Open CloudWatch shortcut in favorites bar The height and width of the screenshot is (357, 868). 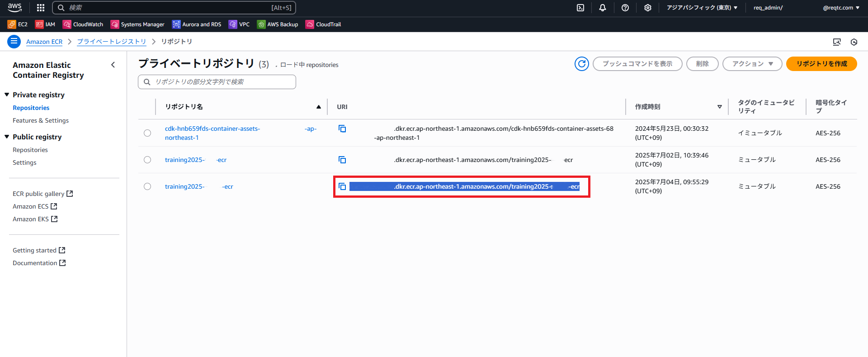[83, 24]
